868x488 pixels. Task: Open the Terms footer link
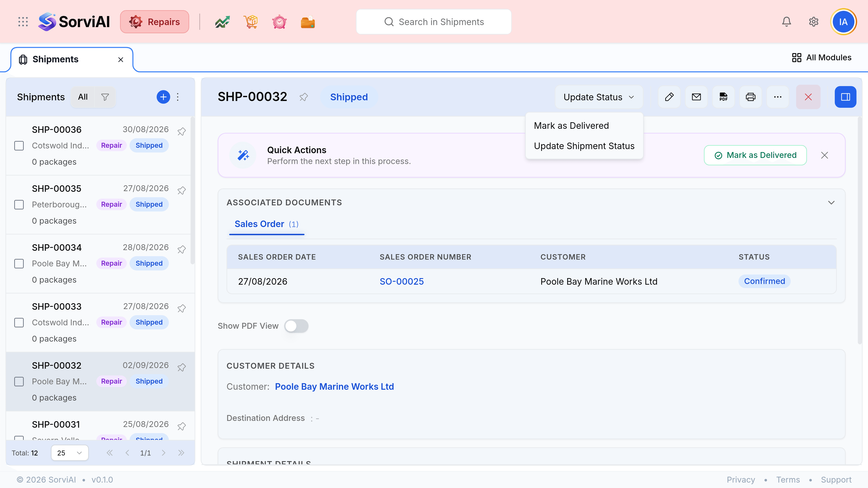pos(788,480)
